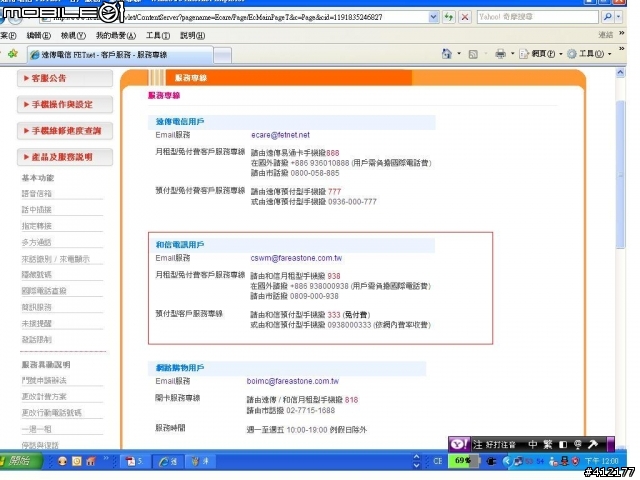Click the magnifier search icon
Viewport: 640px width, 480px height.
pyautogui.click(x=607, y=17)
